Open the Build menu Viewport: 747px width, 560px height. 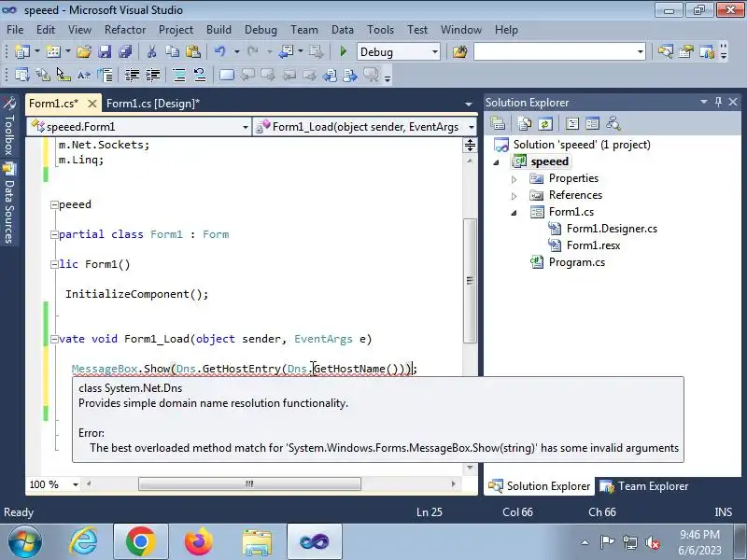point(218,30)
